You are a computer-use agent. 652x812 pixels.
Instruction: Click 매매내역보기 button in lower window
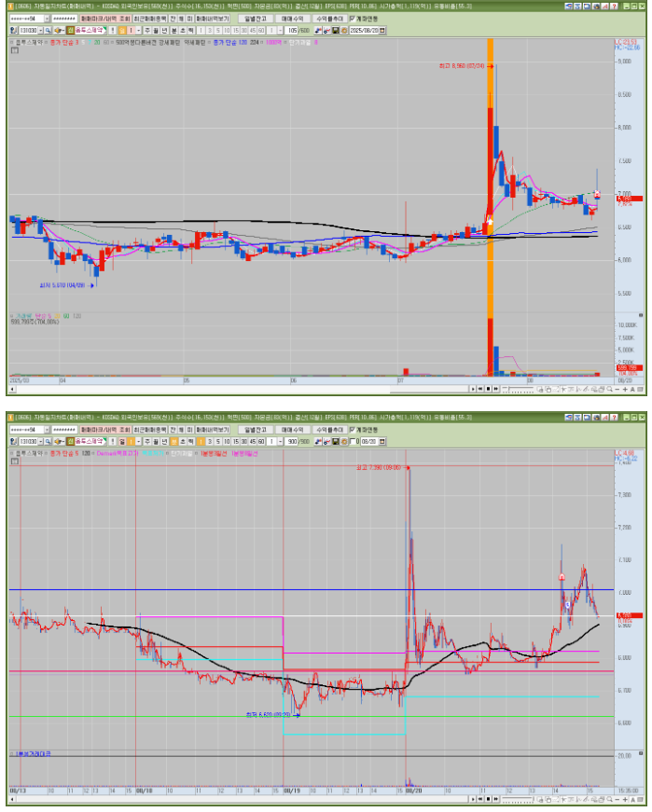pyautogui.click(x=213, y=430)
